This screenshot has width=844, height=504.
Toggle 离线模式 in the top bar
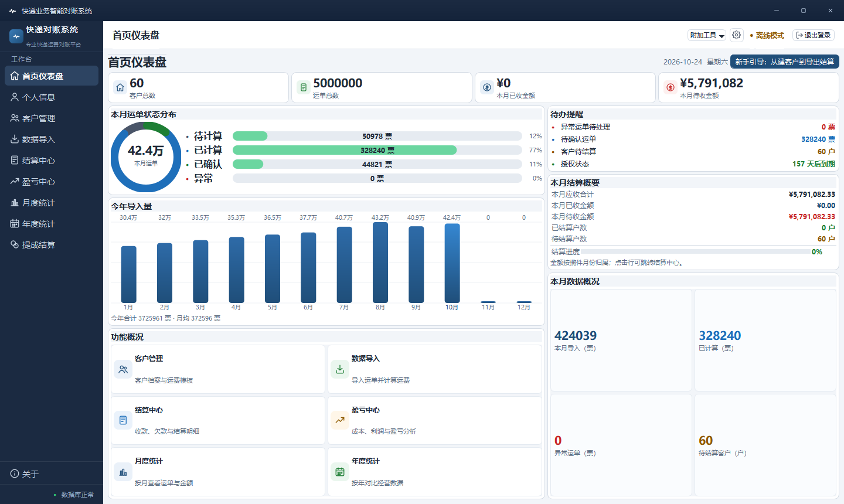(x=767, y=35)
